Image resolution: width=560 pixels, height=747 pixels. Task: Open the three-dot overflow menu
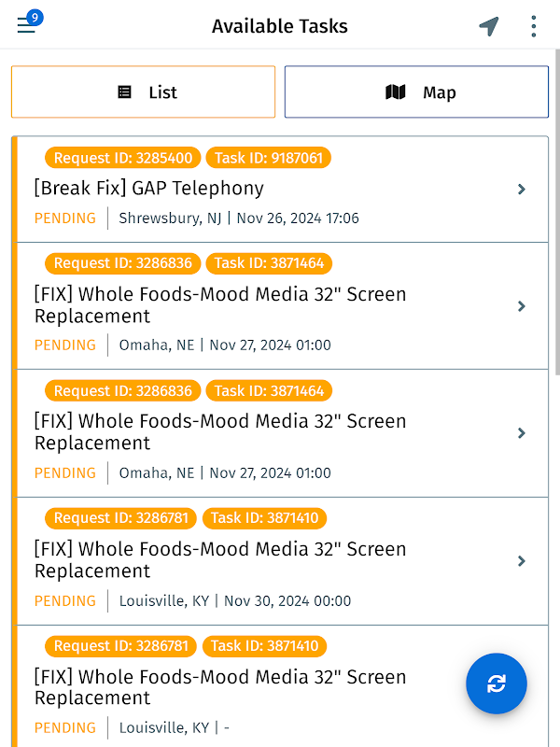534,26
